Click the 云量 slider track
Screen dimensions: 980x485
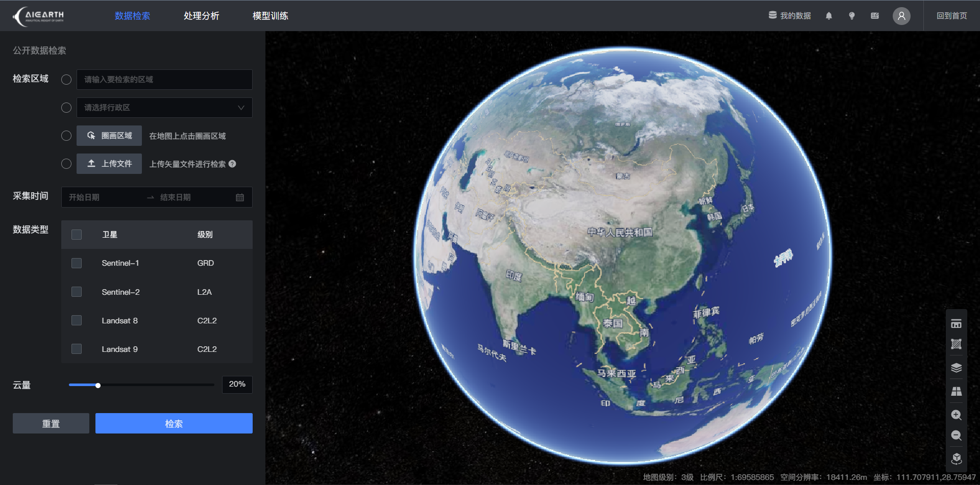point(141,385)
